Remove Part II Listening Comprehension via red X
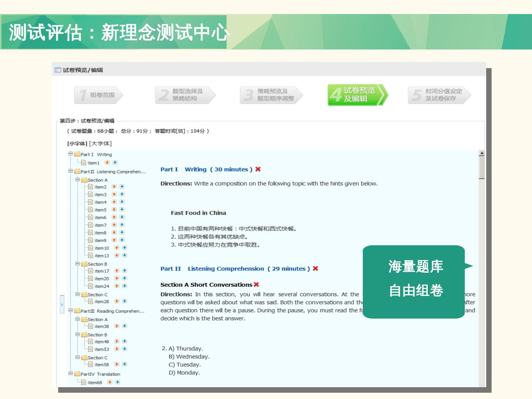 [x=315, y=269]
